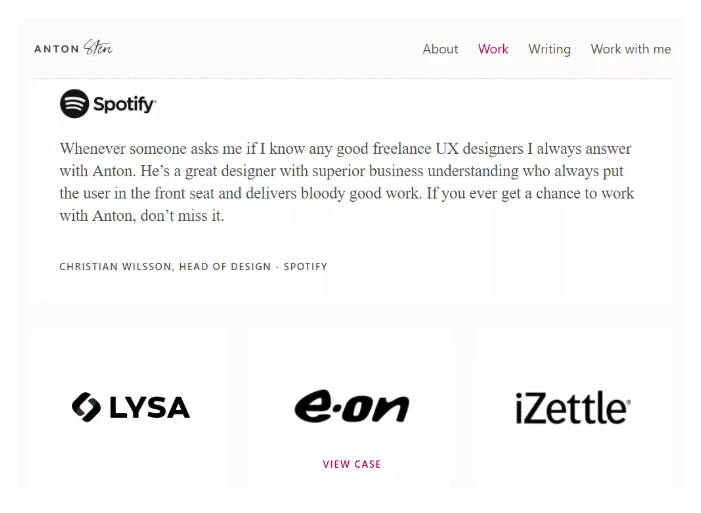Open the e.on client logo
This screenshot has height=513, width=701.
351,406
